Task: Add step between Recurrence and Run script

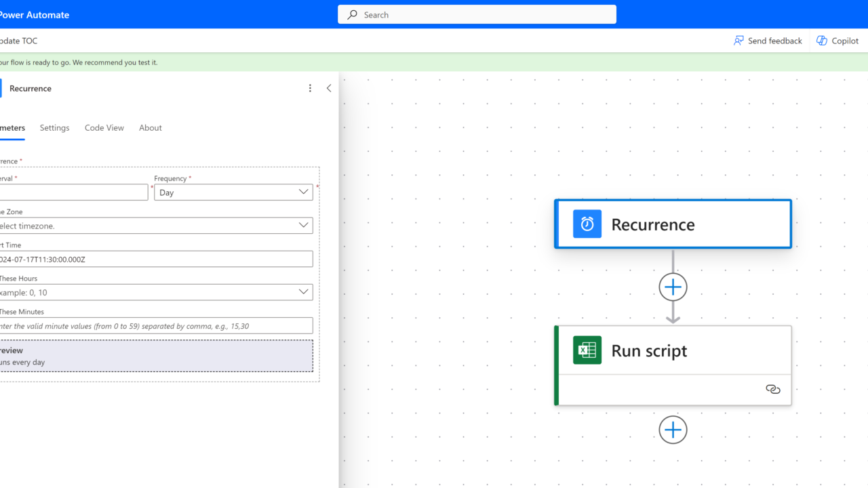Action: click(x=673, y=287)
